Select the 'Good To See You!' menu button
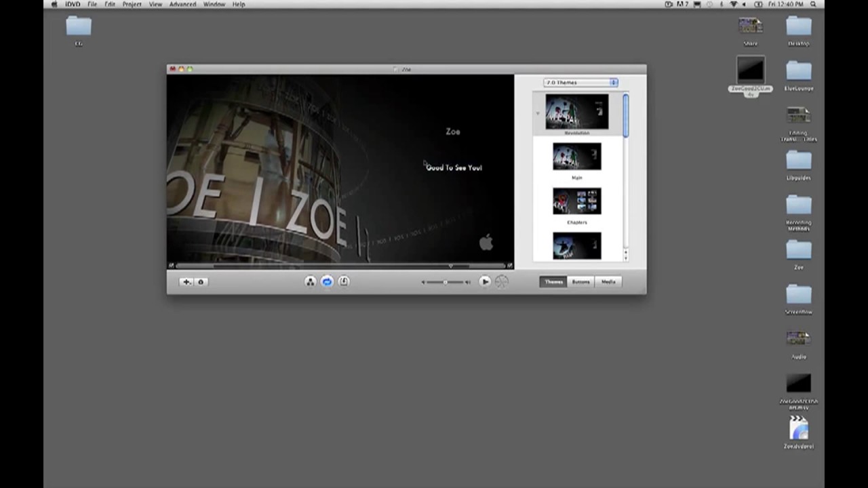The height and width of the screenshot is (488, 868). click(x=454, y=167)
